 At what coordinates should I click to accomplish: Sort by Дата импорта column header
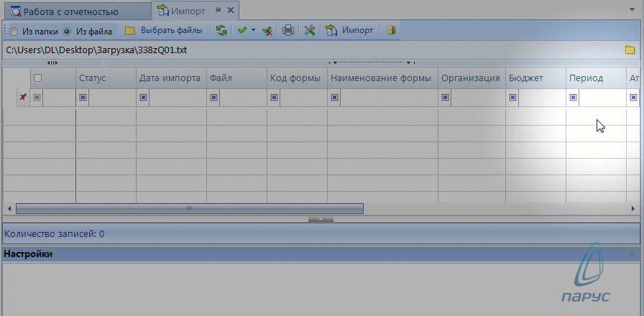(x=171, y=78)
